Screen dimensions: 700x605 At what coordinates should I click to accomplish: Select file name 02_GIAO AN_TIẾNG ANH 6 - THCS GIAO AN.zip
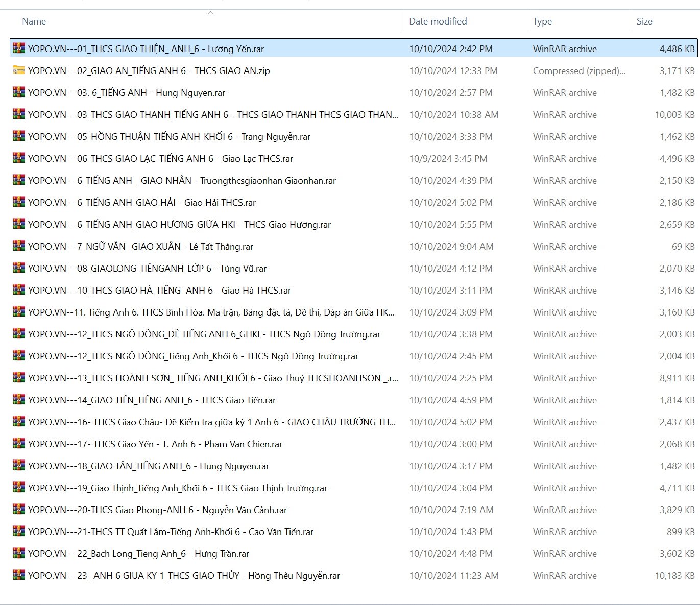[149, 71]
